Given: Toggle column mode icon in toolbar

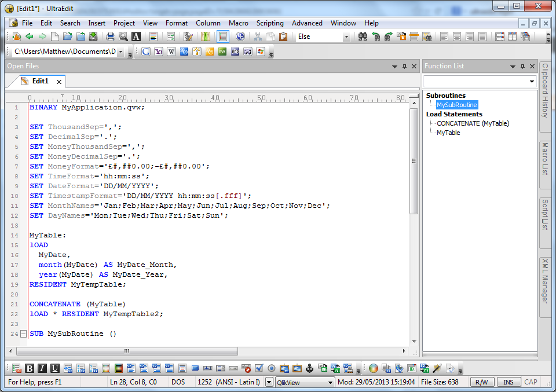Looking at the screenshot, I should 206,36.
